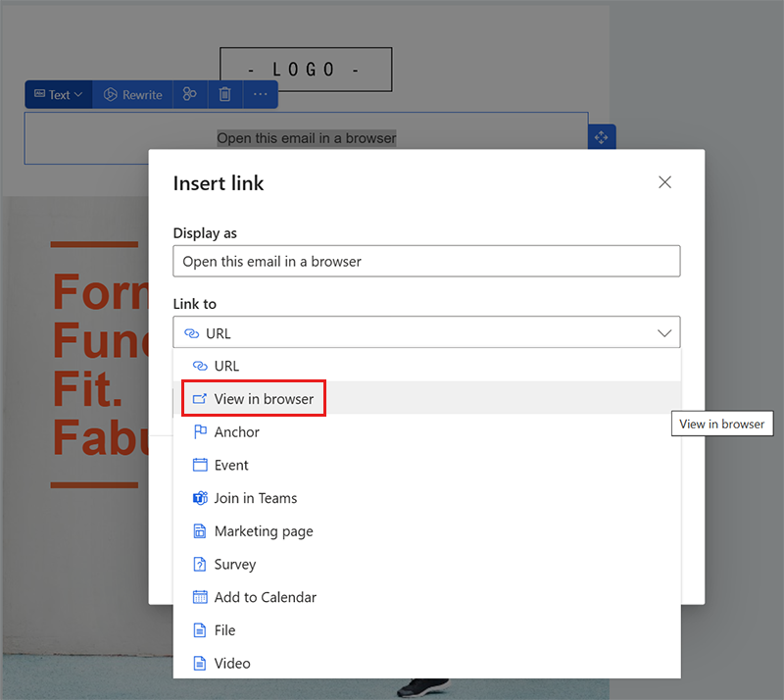Viewport: 784px width, 700px height.
Task: Click the Display as text field
Action: click(x=426, y=261)
